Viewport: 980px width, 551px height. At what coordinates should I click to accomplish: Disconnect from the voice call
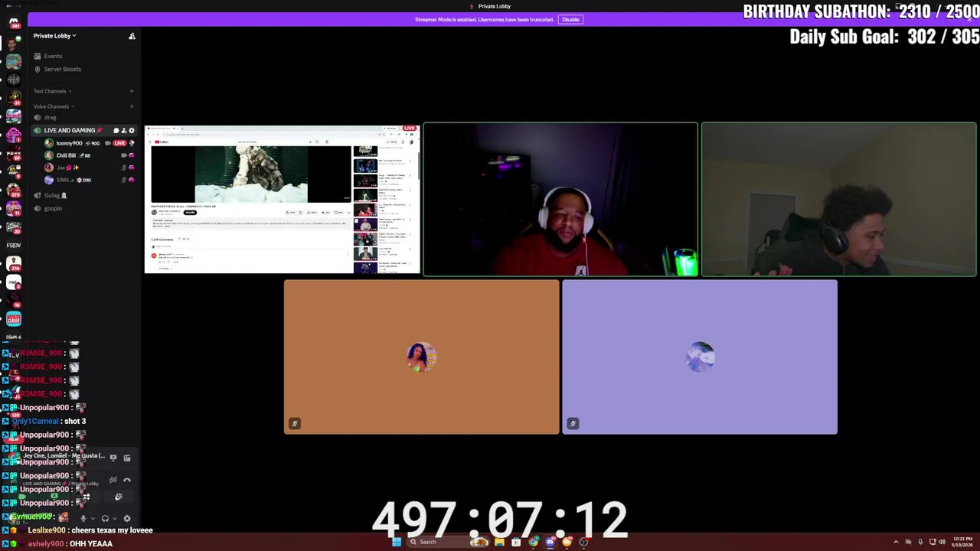pyautogui.click(x=127, y=480)
